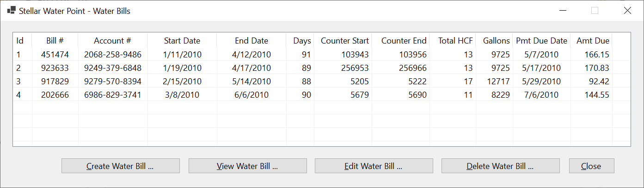Select the row with bill number 923633
This screenshot has width=644, height=188.
point(313,68)
